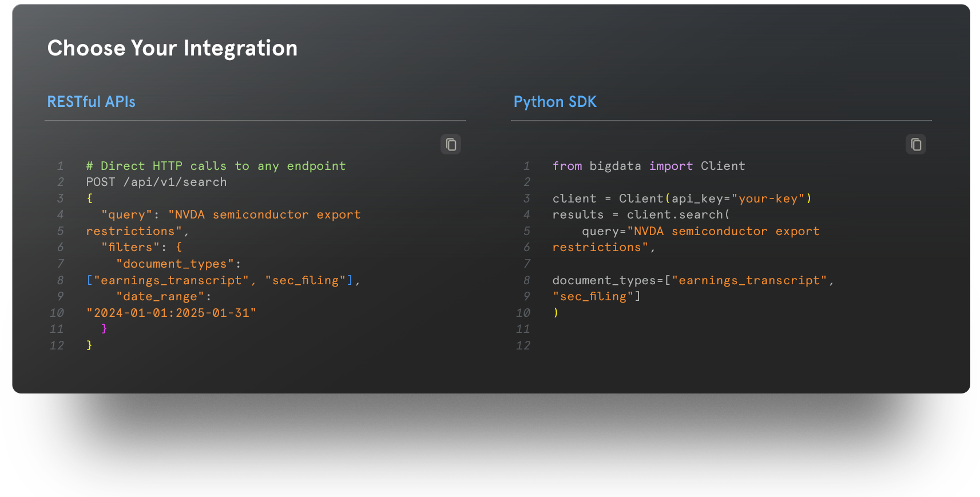Switch to the Python SDK heading
This screenshot has width=980, height=497.
[x=555, y=102]
